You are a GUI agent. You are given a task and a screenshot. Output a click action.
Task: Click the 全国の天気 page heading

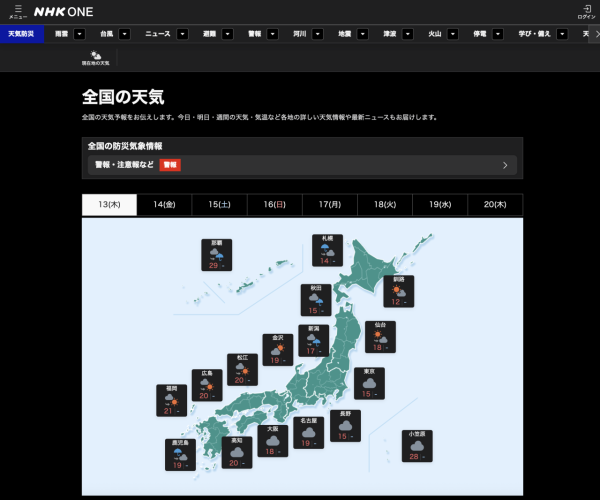123,97
